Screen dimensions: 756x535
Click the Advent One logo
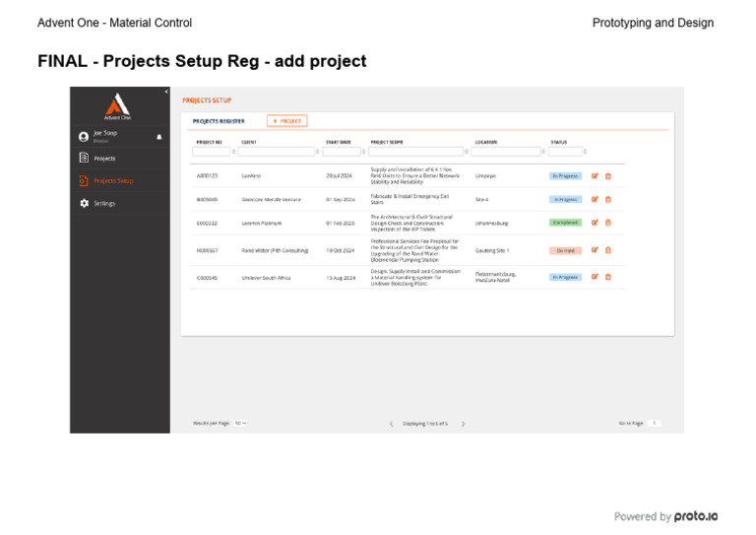coord(118,106)
